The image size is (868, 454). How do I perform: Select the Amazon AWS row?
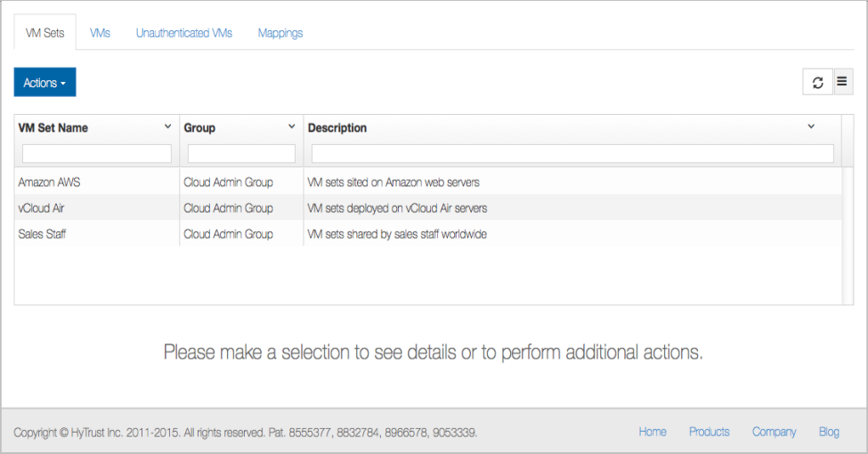point(49,182)
